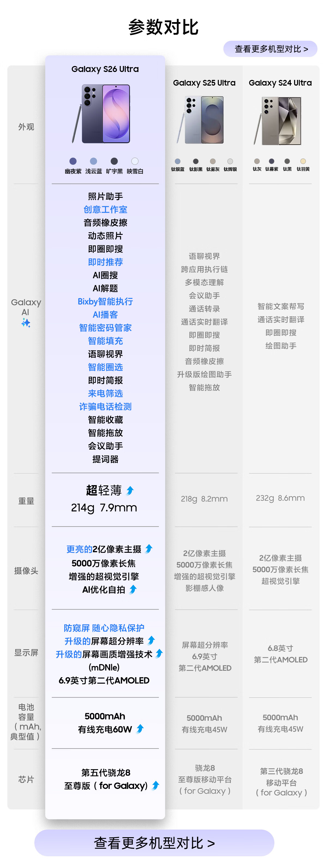Click the 芯片 row label
The width and height of the screenshot is (327, 868).
[x=26, y=779]
